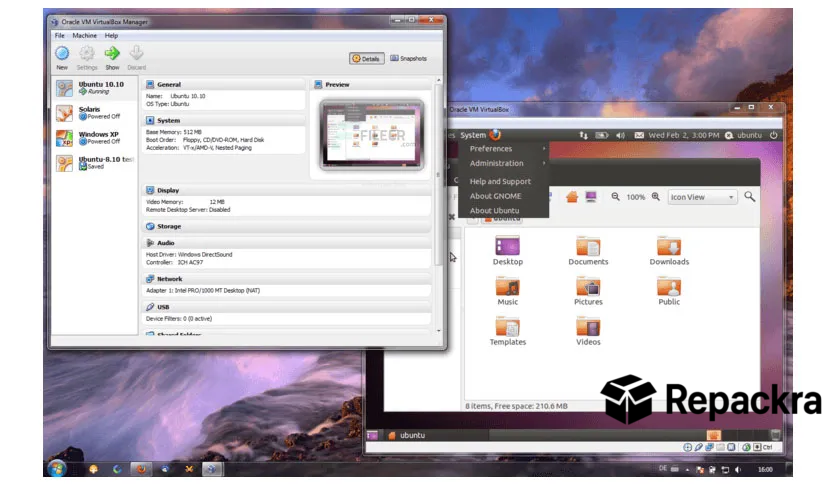Click the Network section header
The image size is (836, 484).
click(x=287, y=279)
